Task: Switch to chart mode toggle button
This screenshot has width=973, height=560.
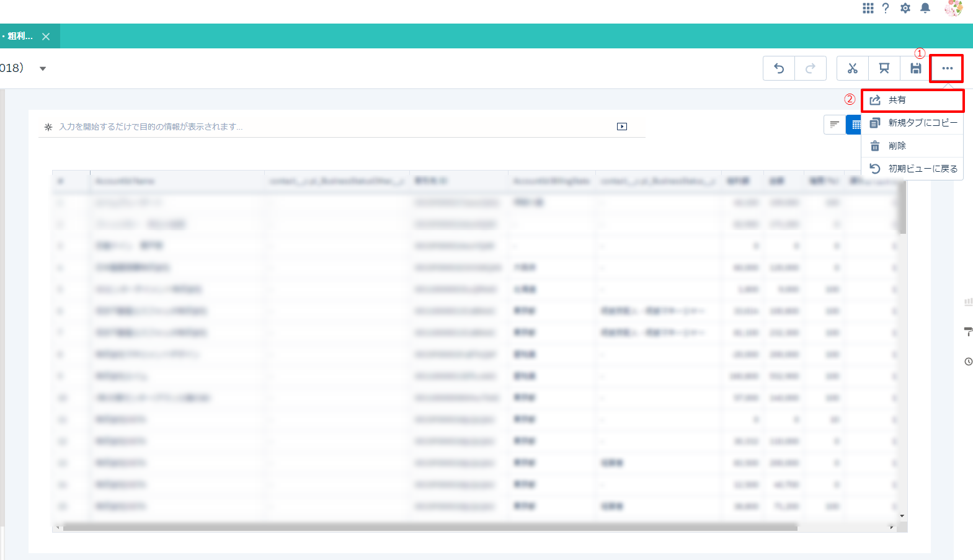Action: click(x=835, y=125)
